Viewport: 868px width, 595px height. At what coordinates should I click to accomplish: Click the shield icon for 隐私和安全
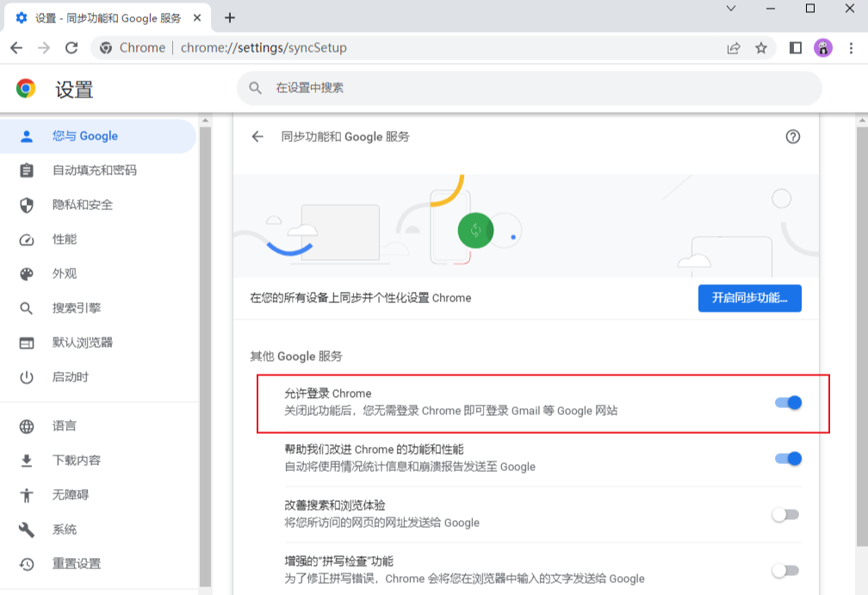[27, 205]
